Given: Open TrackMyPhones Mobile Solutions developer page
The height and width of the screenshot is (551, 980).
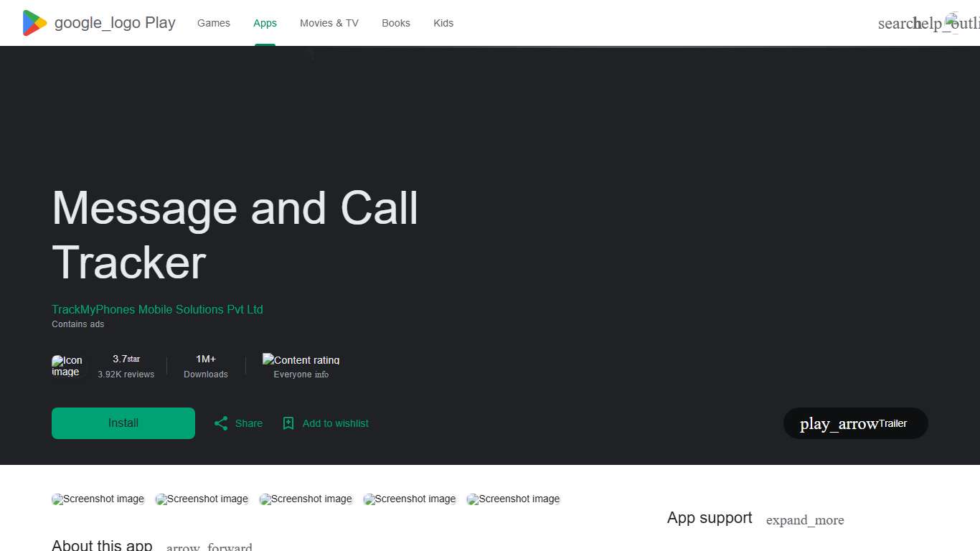Looking at the screenshot, I should (157, 309).
